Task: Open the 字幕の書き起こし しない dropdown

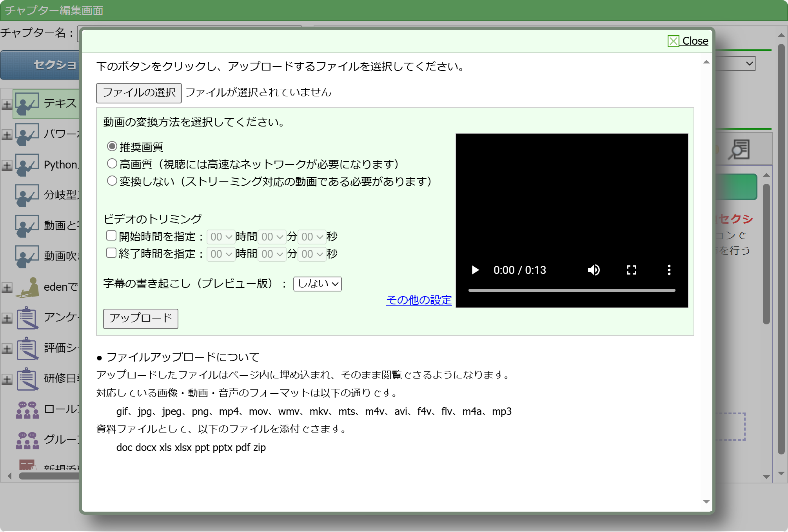Action: click(x=318, y=284)
